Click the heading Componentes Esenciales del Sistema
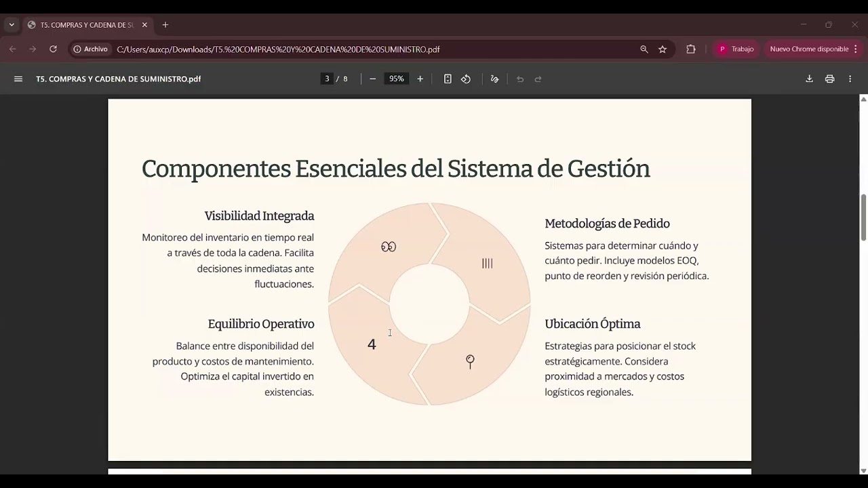Image resolution: width=868 pixels, height=488 pixels. pyautogui.click(x=395, y=169)
